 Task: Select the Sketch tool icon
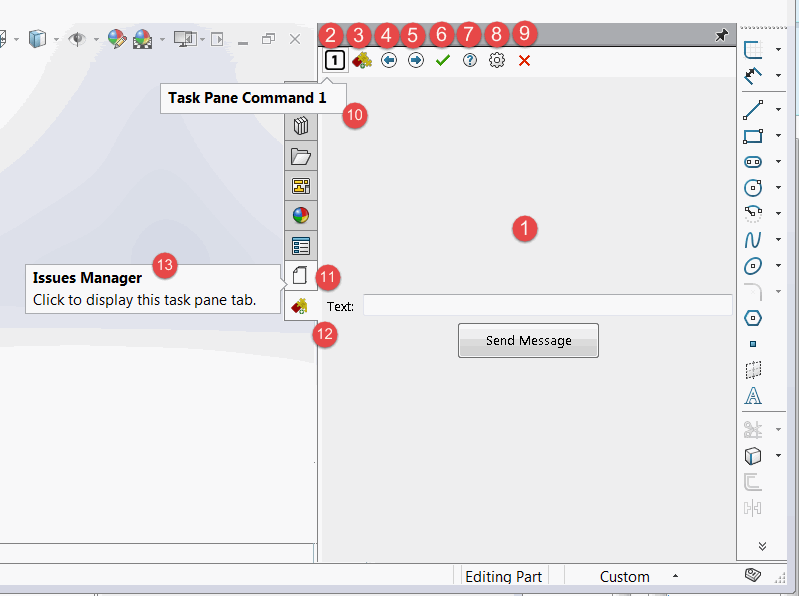tap(753, 49)
